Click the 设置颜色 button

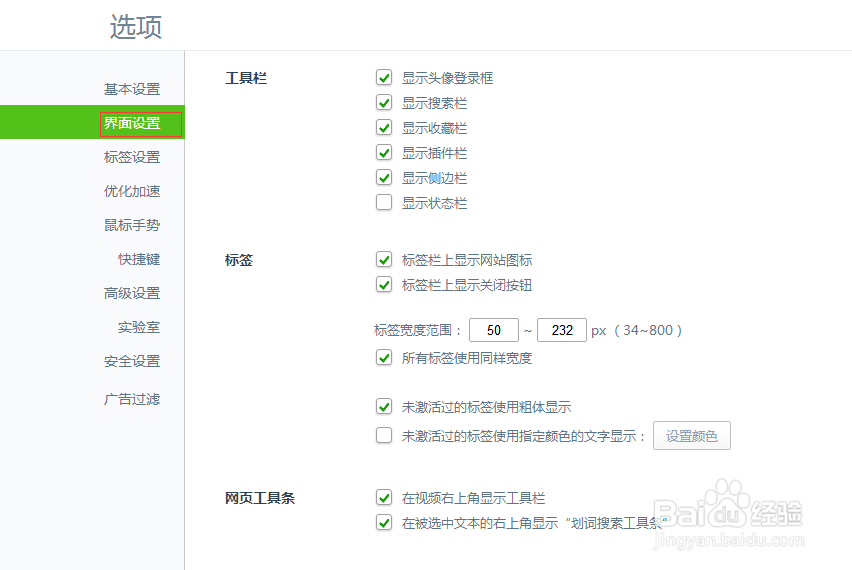691,436
